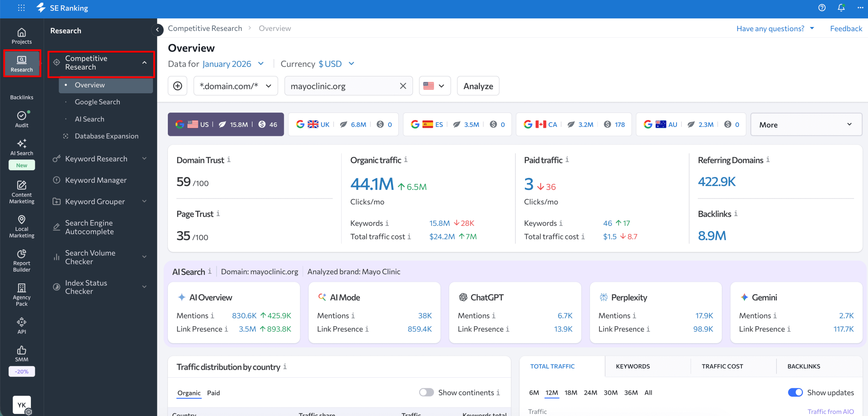Open Google Search under Competitive Research

(97, 101)
